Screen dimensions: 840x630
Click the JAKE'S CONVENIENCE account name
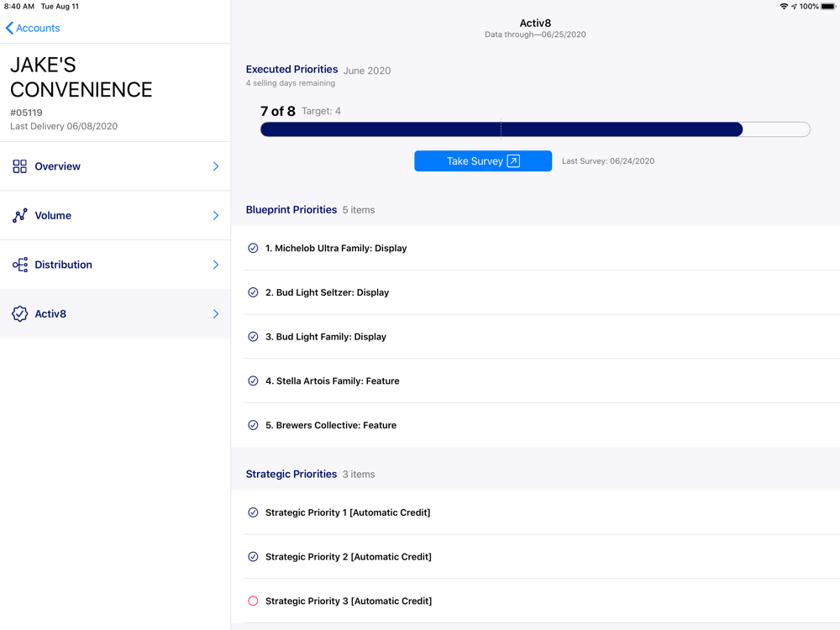click(x=81, y=77)
